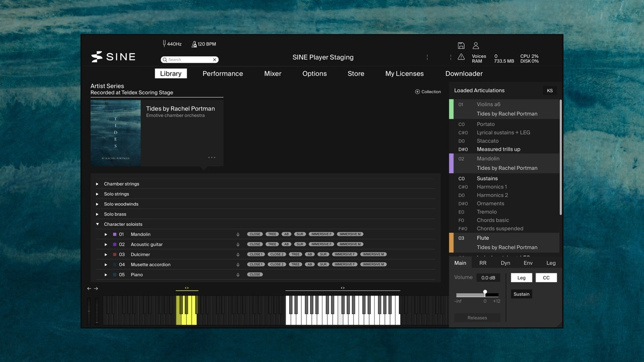Shift keyboard left with the left arrow
The height and width of the screenshot is (362, 644).
(x=89, y=289)
